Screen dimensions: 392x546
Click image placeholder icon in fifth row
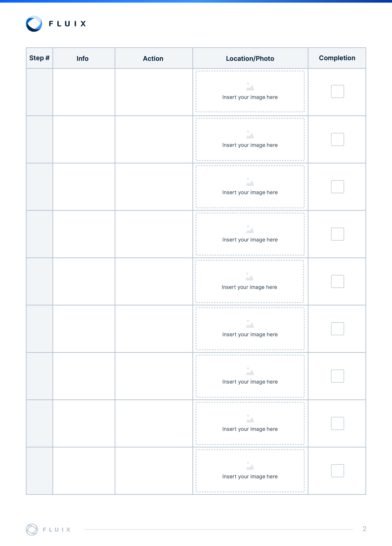(x=249, y=277)
